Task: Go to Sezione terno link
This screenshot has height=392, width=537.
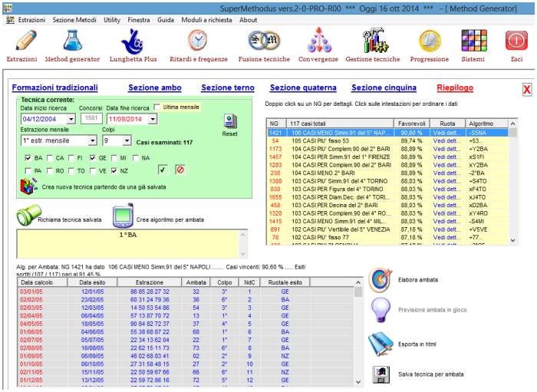Action: tap(228, 87)
